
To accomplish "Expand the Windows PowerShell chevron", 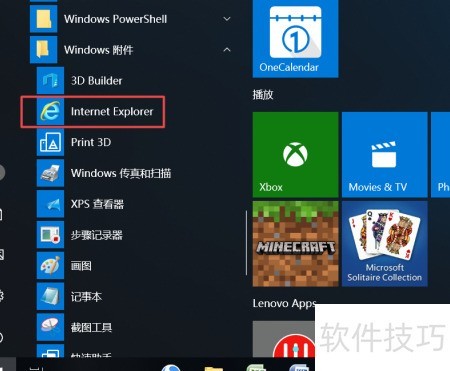I will 227,19.
